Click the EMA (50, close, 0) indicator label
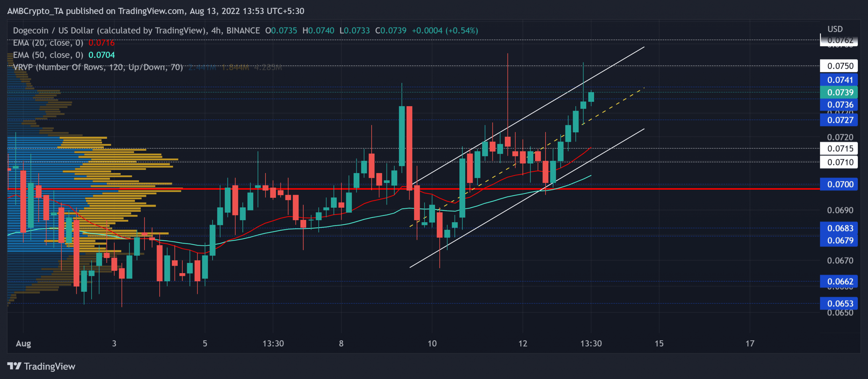Image resolution: width=868 pixels, height=379 pixels. click(48, 55)
